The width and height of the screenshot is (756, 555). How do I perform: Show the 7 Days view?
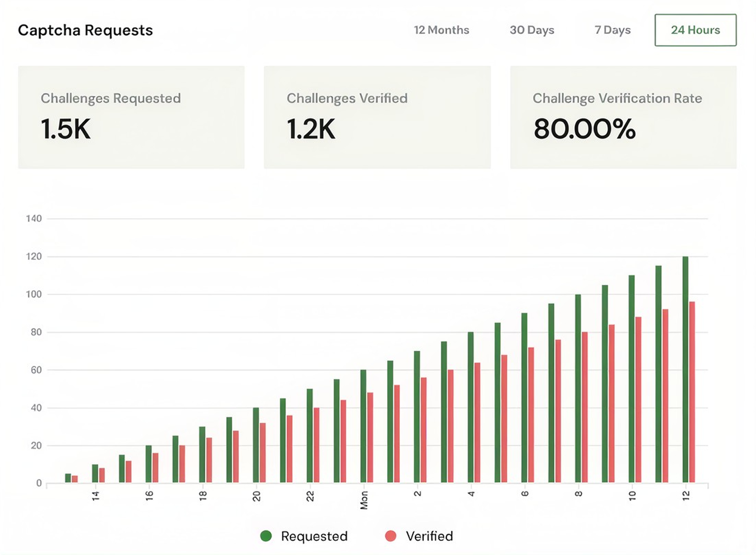613,30
